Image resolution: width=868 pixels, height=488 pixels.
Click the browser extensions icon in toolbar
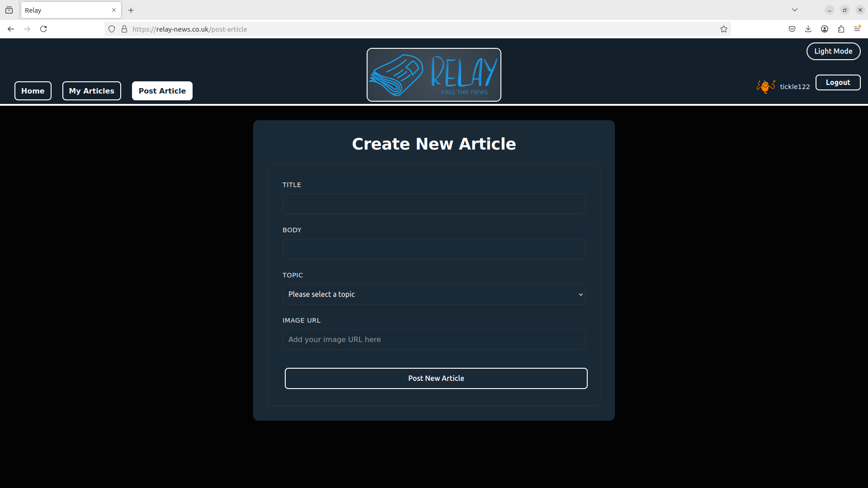[x=840, y=28]
